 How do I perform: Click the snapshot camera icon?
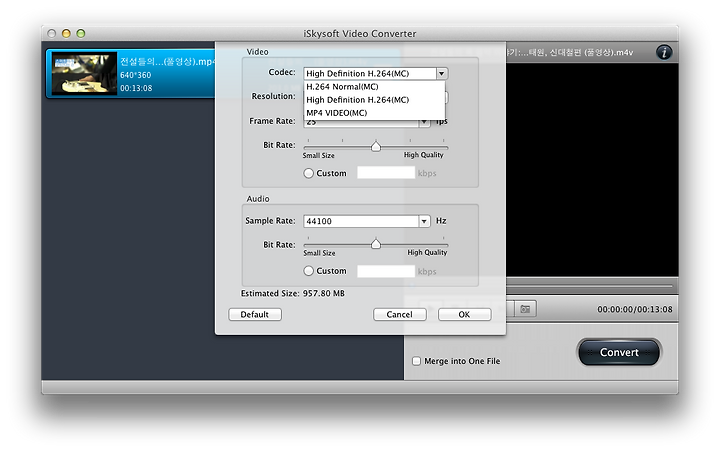525,309
